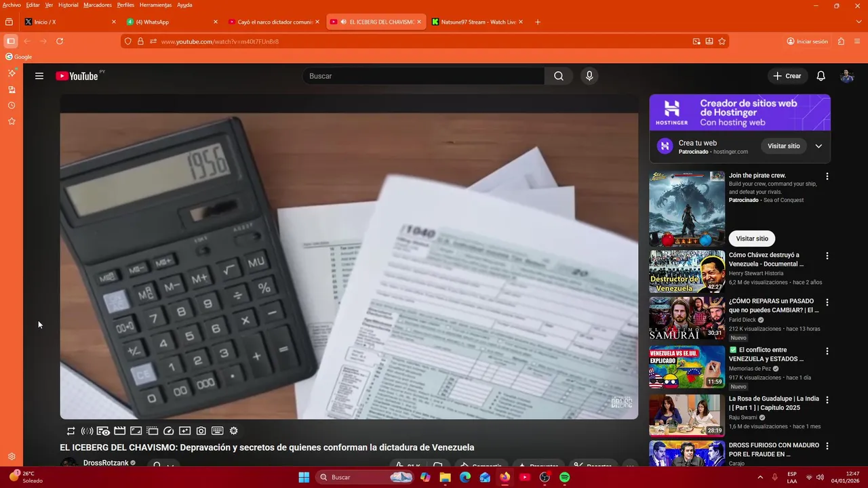The image size is (868, 488).
Task: Open File Explorer from the taskbar
Action: [x=445, y=477]
